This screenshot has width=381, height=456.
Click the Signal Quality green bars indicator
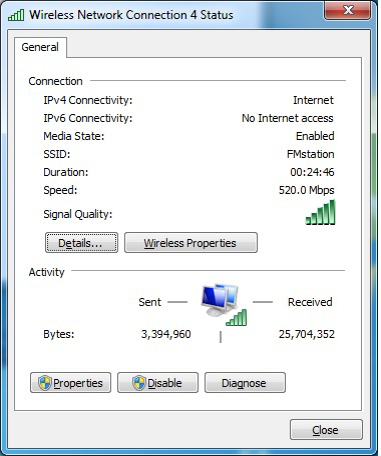click(320, 212)
